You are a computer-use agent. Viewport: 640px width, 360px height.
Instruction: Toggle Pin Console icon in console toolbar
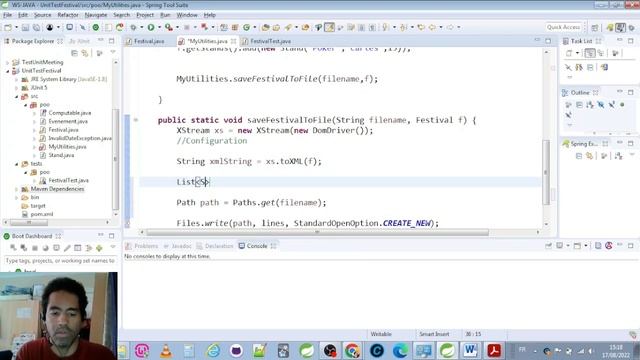click(x=549, y=246)
